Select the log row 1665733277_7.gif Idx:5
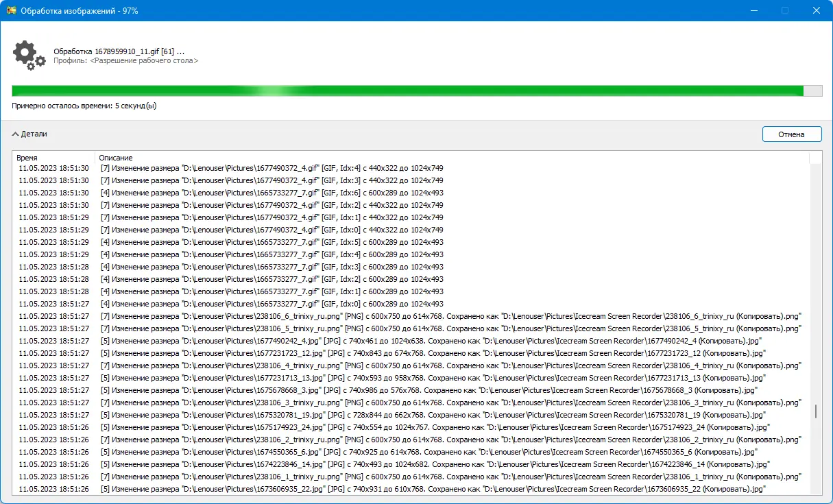The height and width of the screenshot is (504, 833). pyautogui.click(x=411, y=242)
